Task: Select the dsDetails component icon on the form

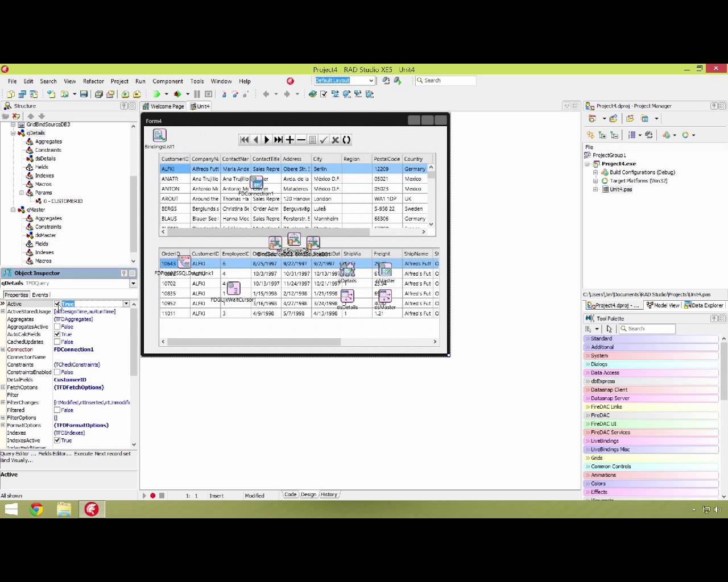Action: pos(347,296)
